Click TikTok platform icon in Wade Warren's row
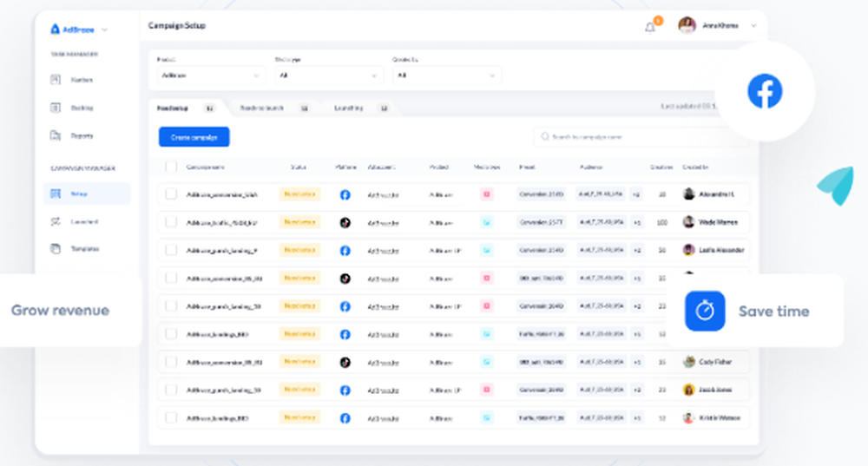Image resolution: width=868 pixels, height=466 pixels. coord(345,222)
